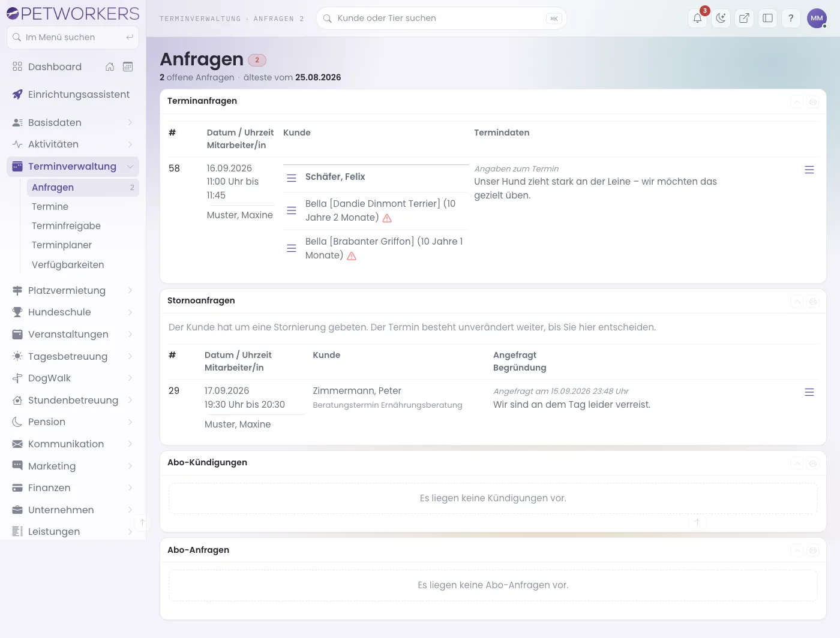Print the Stornoanfragen panel

813,302
